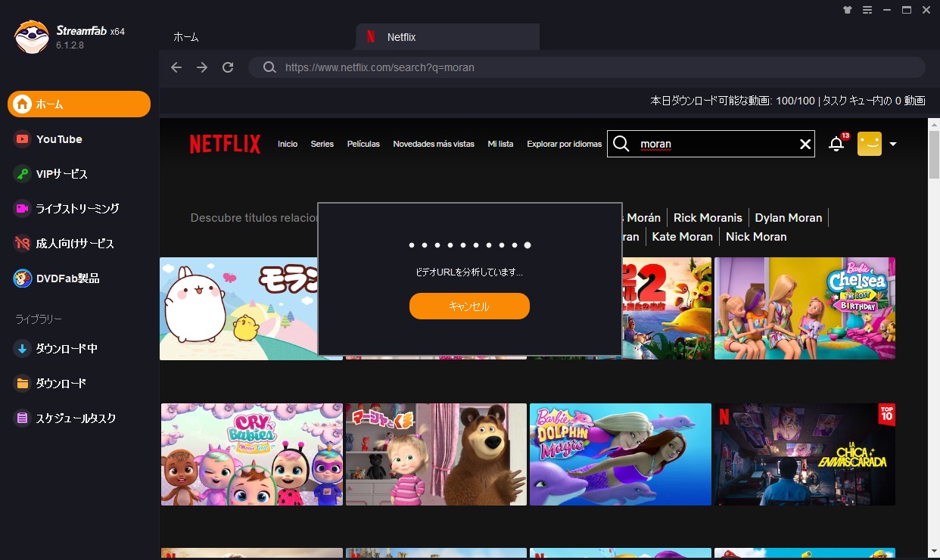Switch to the Netflix tab

click(447, 37)
